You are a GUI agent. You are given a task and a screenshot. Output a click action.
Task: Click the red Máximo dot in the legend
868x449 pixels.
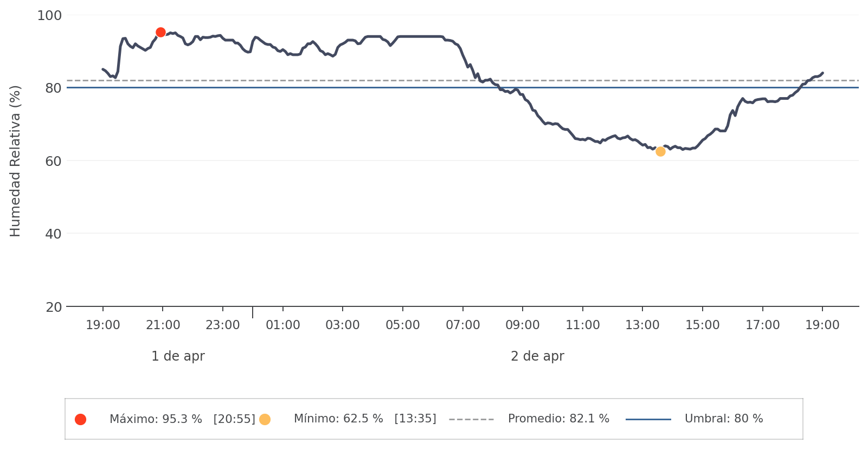click(x=80, y=419)
